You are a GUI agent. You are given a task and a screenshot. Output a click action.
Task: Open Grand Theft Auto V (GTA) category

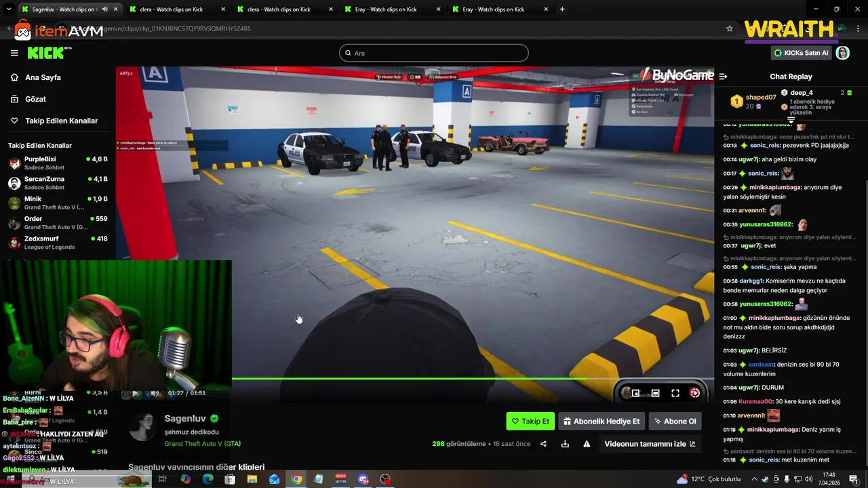tap(202, 444)
